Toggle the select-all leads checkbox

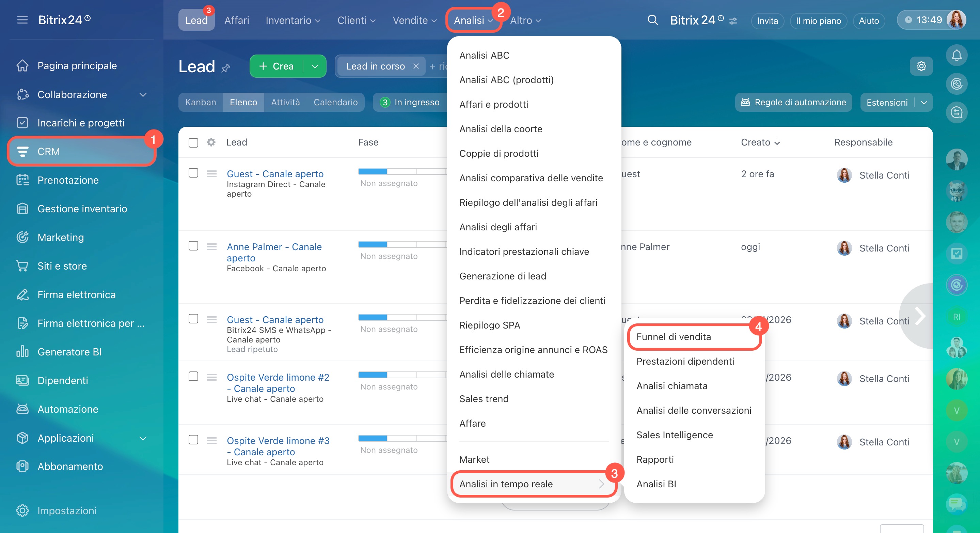point(193,142)
